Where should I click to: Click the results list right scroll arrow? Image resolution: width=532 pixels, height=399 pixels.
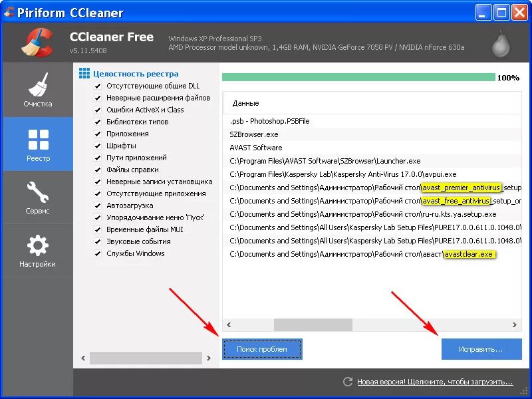pos(515,325)
